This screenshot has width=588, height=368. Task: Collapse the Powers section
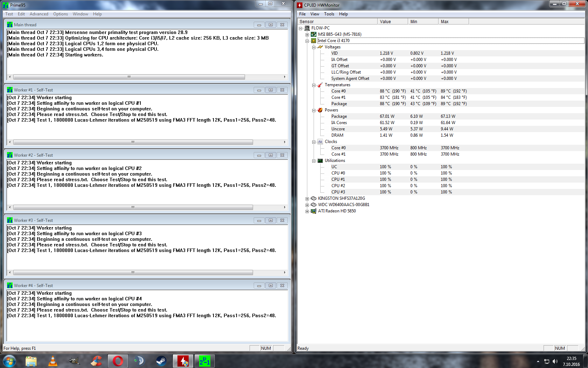314,110
